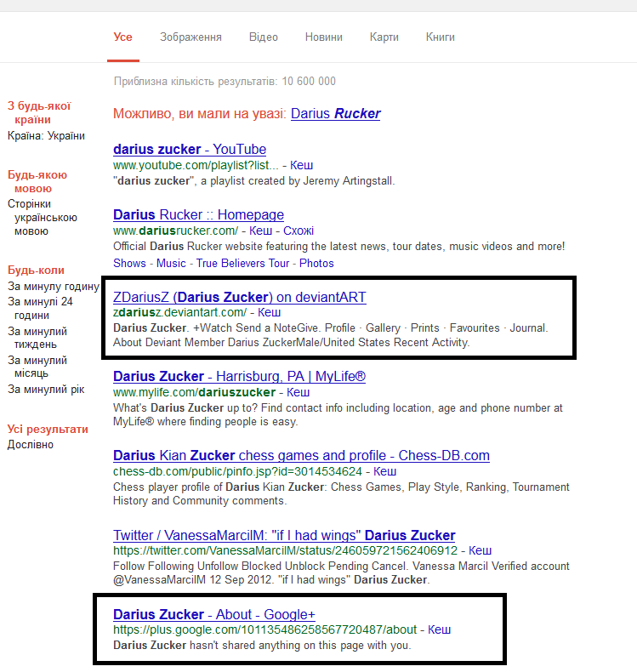Click the www.dariusrucker.com/ green URL
637x672 pixels.
click(175, 231)
